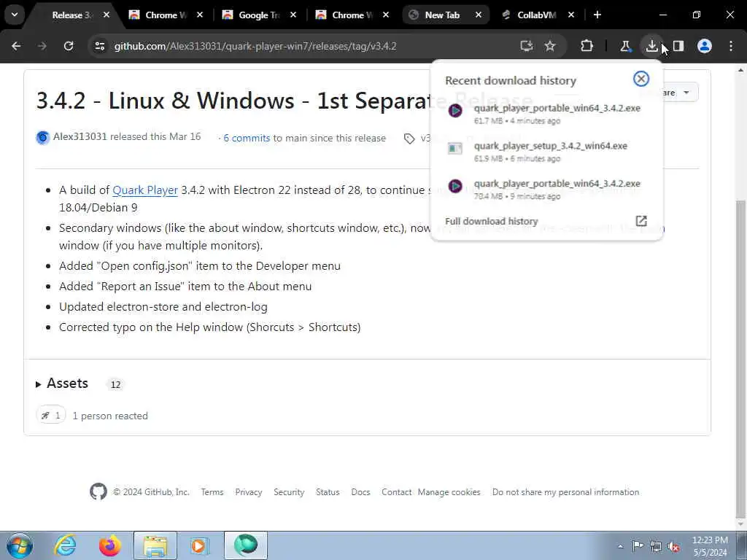Viewport: 747px width, 560px height.
Task: Open the Status footer link
Action: point(328,492)
